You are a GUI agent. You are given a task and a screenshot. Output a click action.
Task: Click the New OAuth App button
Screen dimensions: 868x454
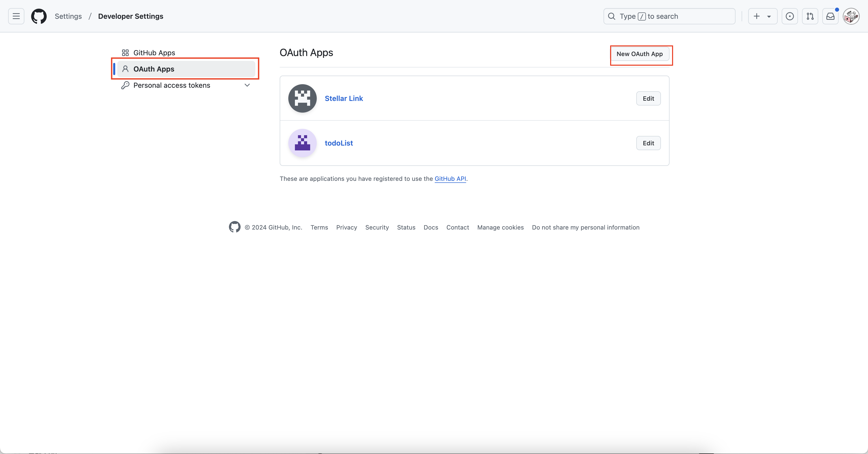tap(640, 54)
